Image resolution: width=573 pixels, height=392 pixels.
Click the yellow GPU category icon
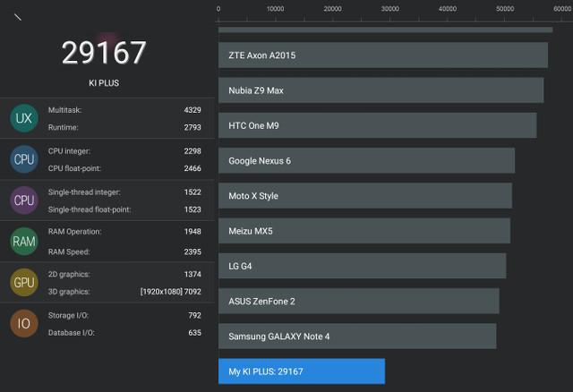tap(24, 283)
